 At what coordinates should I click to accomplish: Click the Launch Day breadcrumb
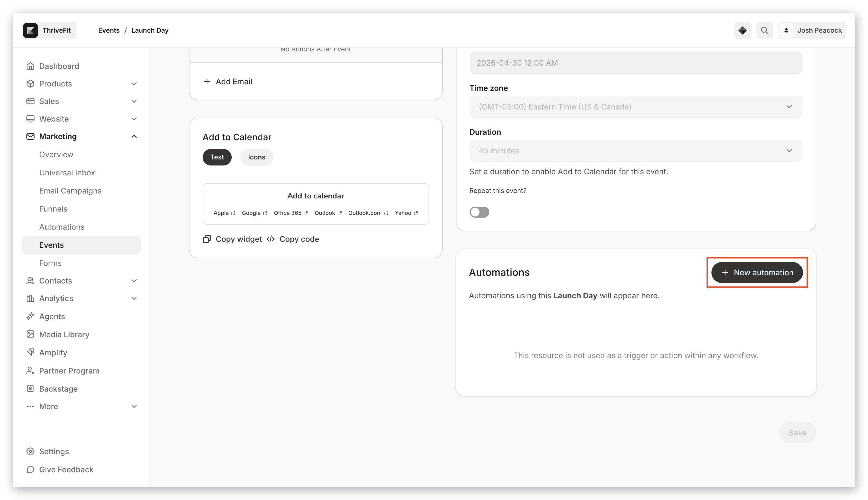(x=150, y=30)
